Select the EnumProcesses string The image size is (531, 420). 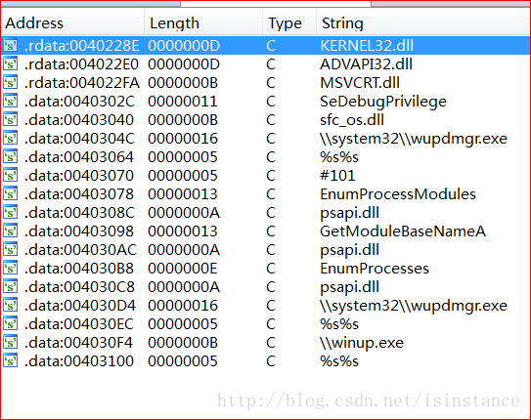(x=375, y=269)
